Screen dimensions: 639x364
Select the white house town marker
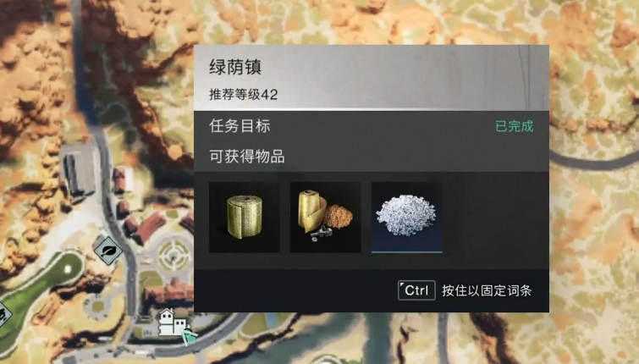172,322
